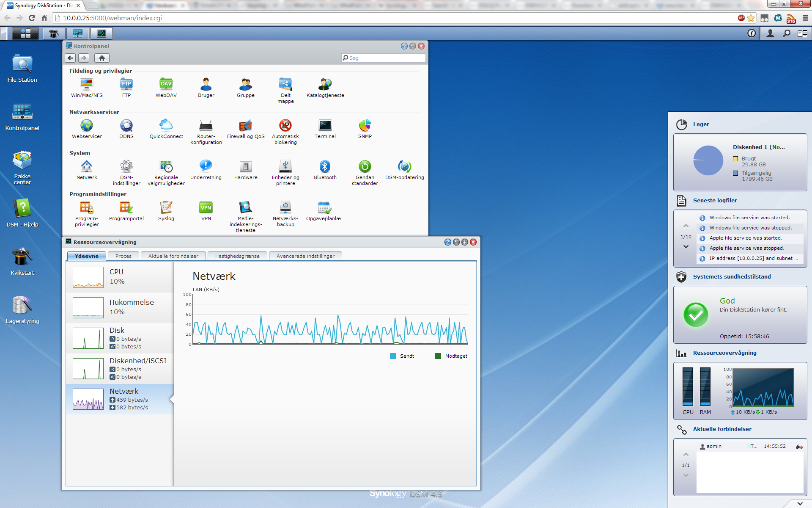This screenshot has height=508, width=812.
Task: Click Kontrolpanel home button
Action: tap(102, 58)
